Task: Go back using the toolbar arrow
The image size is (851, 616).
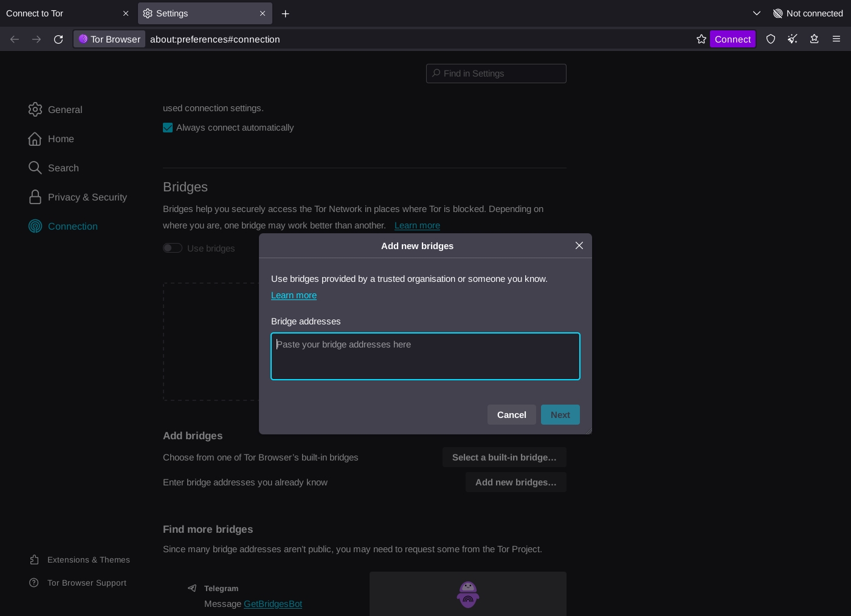Action: (15, 39)
